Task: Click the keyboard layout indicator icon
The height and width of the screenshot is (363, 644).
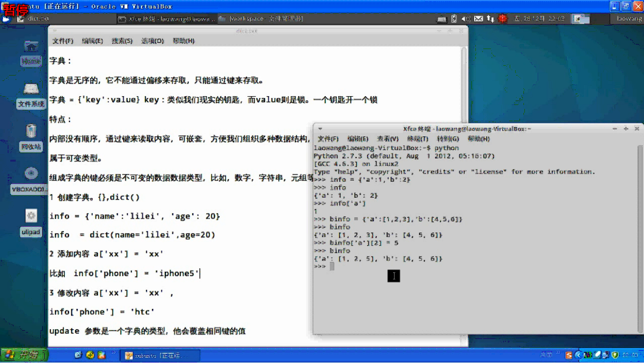Action: click(x=442, y=18)
